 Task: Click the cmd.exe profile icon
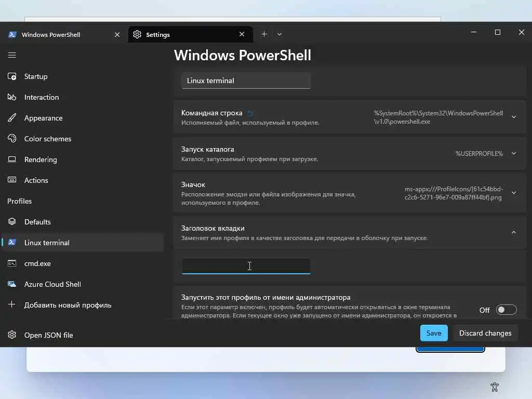coord(12,263)
